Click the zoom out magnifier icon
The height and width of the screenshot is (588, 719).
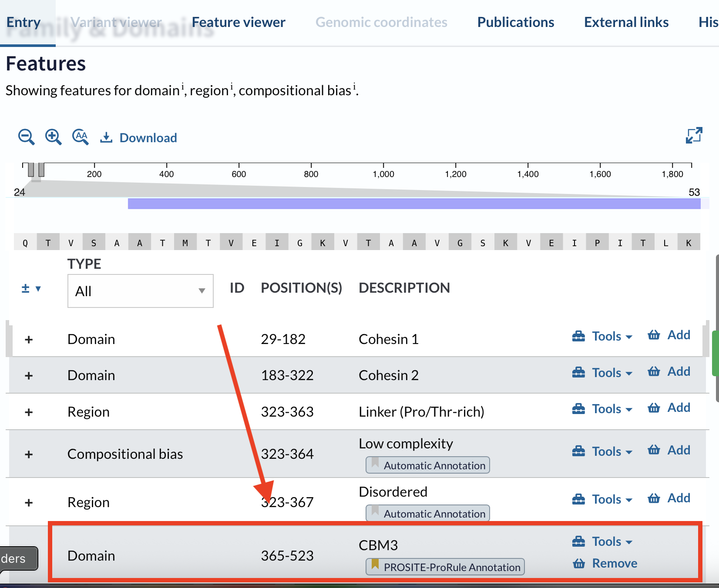click(x=26, y=137)
